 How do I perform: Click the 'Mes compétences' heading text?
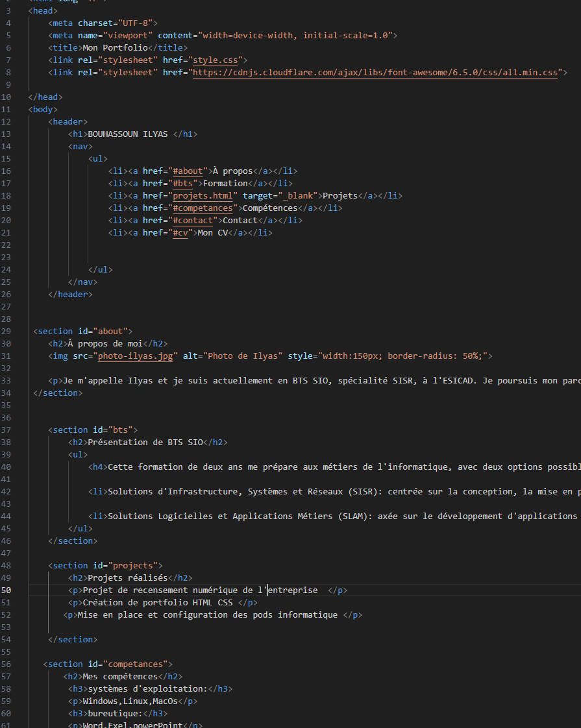(x=121, y=677)
